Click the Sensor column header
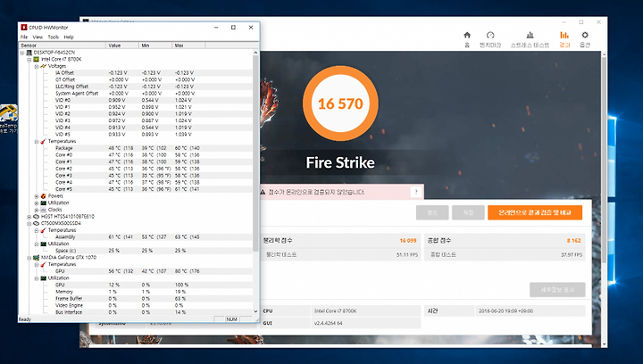The width and height of the screenshot is (643, 364). [x=63, y=45]
